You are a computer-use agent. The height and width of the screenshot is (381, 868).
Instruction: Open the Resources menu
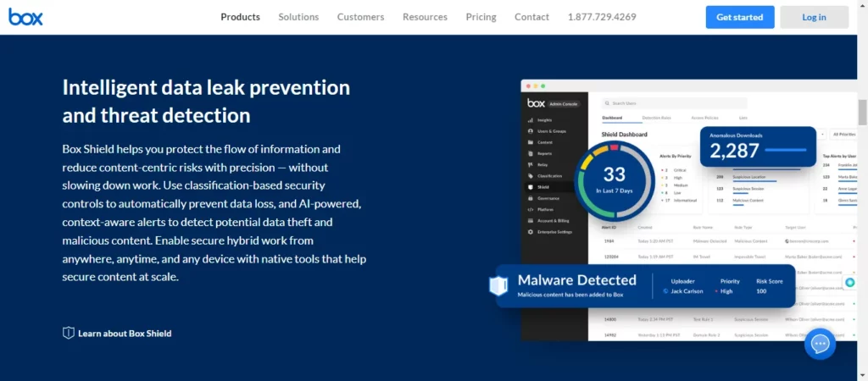point(425,17)
